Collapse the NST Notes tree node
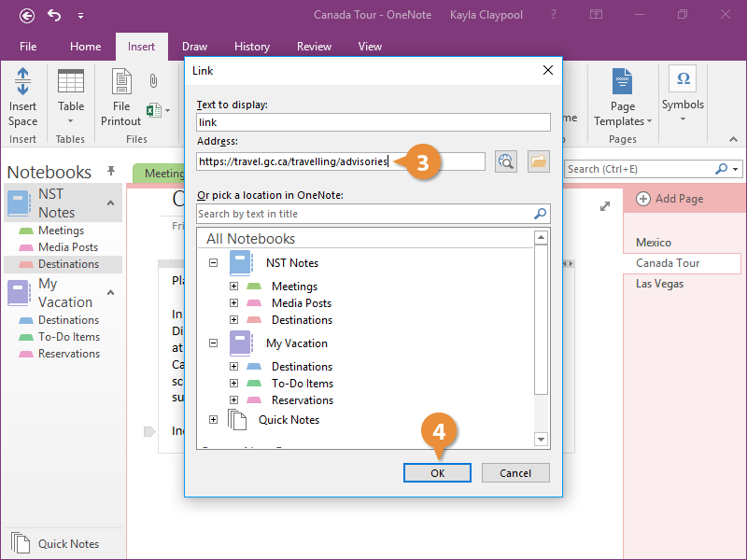The height and width of the screenshot is (560, 747). point(213,264)
